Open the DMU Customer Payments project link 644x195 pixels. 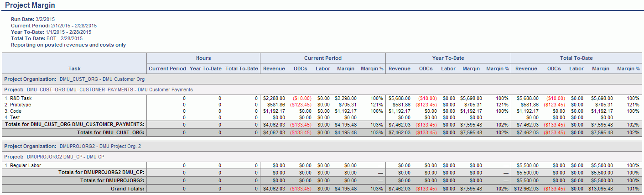[109, 90]
